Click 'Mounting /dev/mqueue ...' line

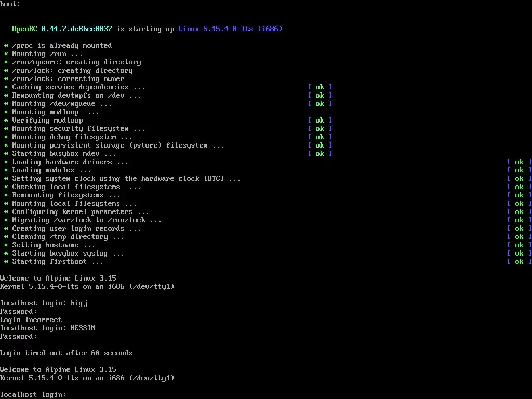pos(62,104)
